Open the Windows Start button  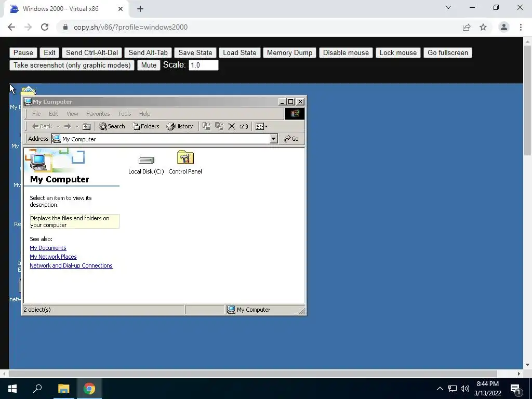tap(12, 389)
